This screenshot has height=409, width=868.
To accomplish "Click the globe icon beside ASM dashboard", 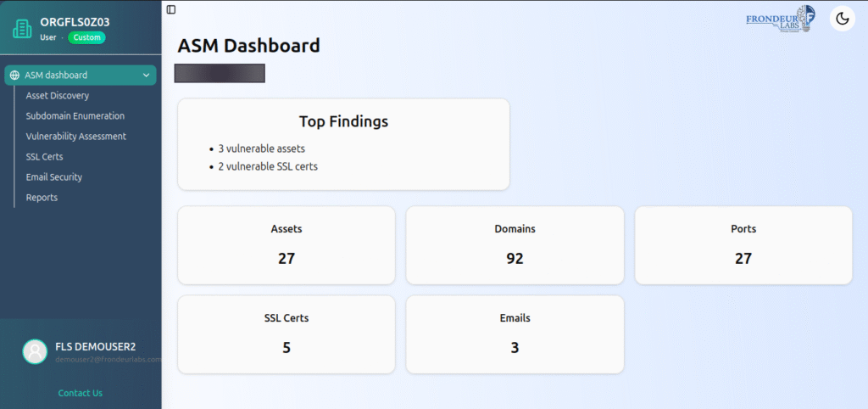I will click(15, 76).
